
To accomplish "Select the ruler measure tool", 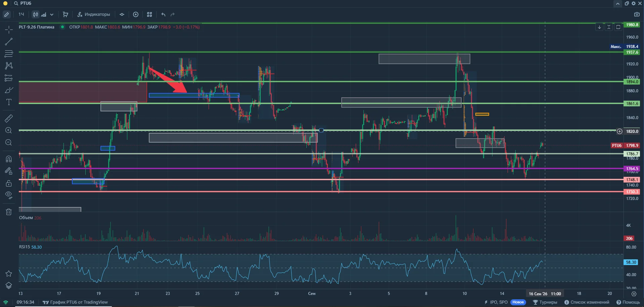I will coord(9,118).
